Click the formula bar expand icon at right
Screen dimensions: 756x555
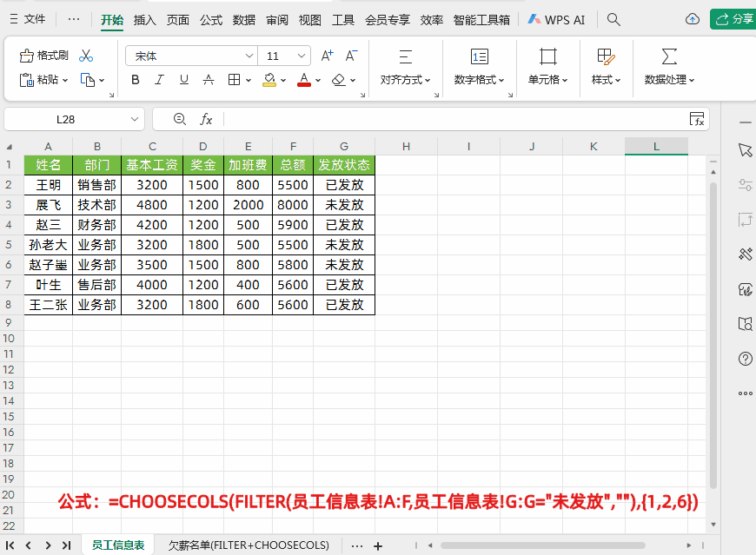(x=697, y=118)
